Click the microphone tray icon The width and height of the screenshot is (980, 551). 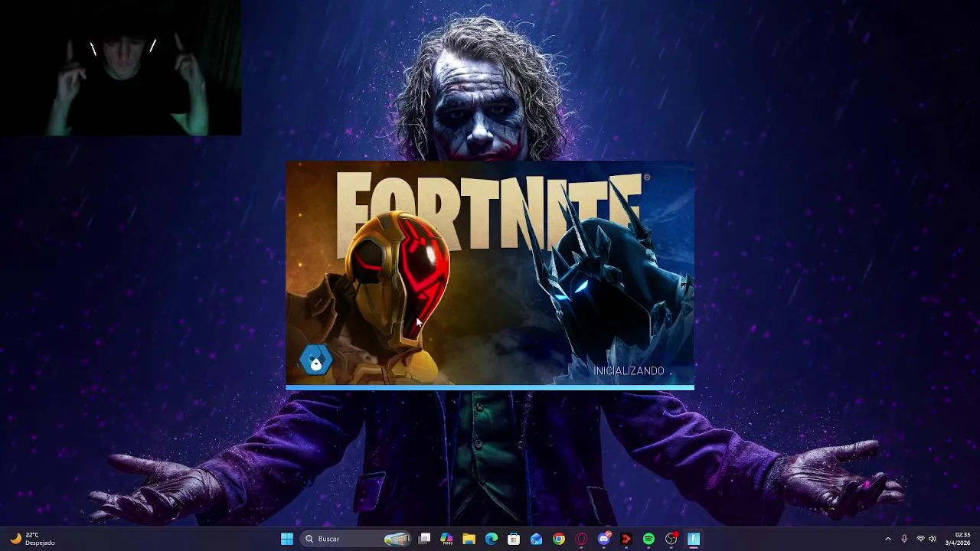(904, 539)
